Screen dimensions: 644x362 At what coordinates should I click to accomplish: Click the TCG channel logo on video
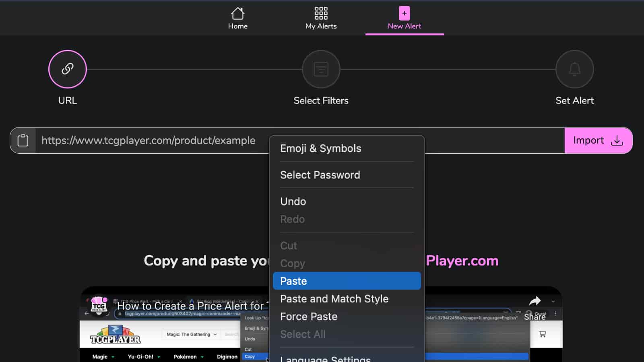[99, 306]
